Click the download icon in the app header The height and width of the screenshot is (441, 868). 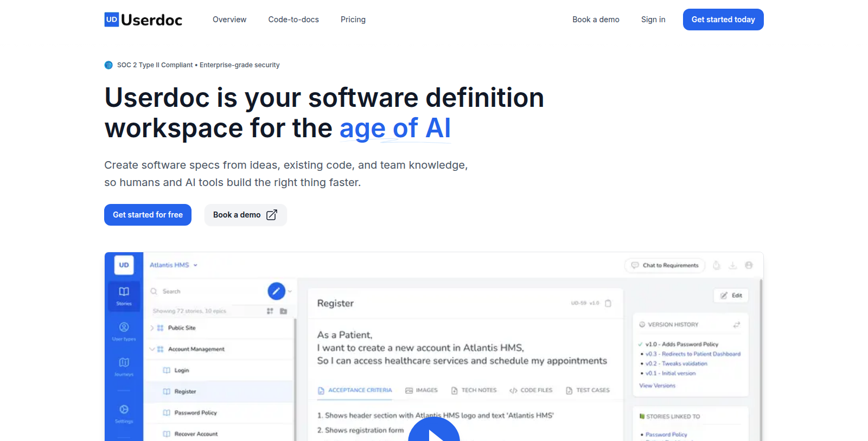pyautogui.click(x=732, y=265)
